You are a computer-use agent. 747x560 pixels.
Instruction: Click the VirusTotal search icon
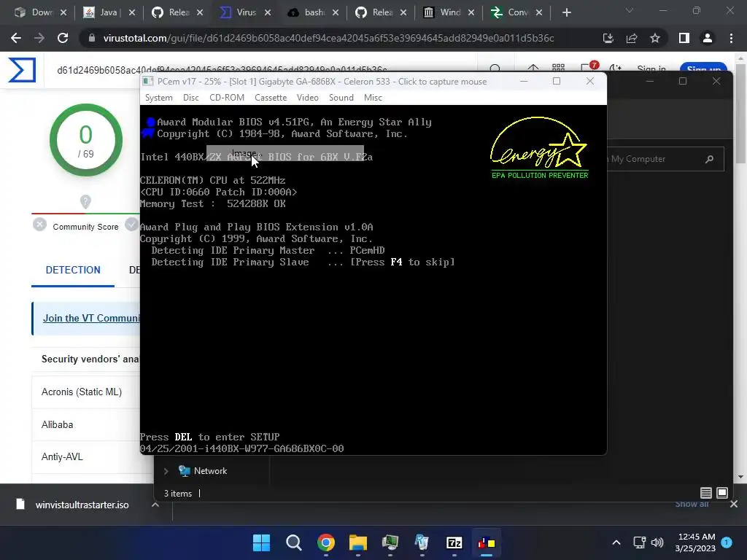tap(495, 69)
